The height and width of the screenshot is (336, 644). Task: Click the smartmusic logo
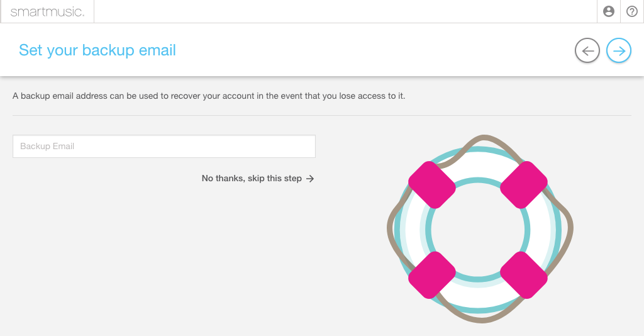point(47,12)
